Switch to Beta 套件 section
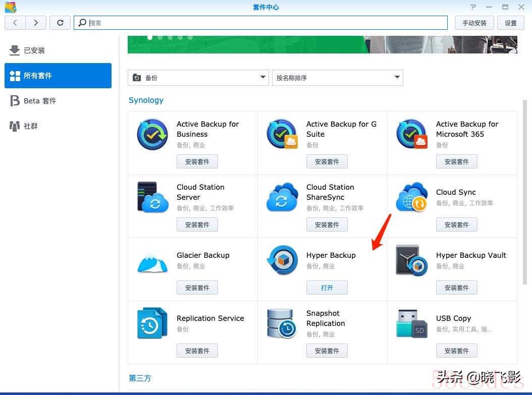532x395 pixels. pos(58,101)
